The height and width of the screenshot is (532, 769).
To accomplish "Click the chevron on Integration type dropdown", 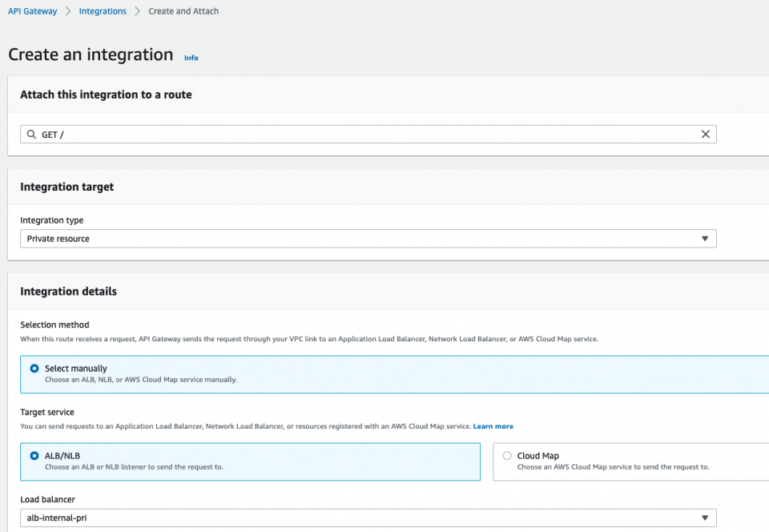I will 705,238.
